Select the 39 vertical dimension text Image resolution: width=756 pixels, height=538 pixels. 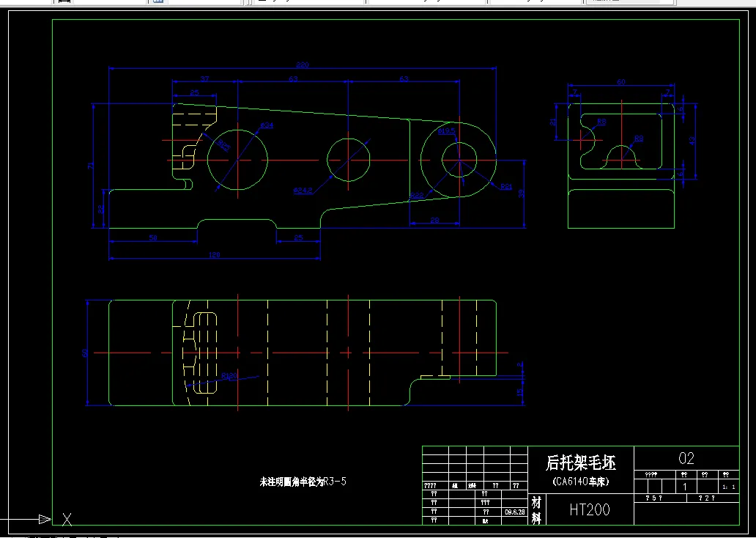[x=521, y=194]
